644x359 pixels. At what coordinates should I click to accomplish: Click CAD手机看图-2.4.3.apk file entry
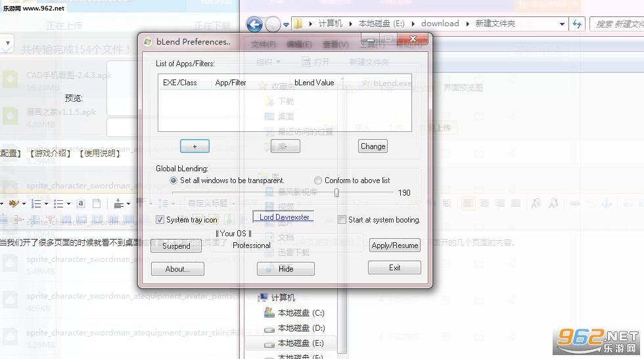tap(69, 75)
